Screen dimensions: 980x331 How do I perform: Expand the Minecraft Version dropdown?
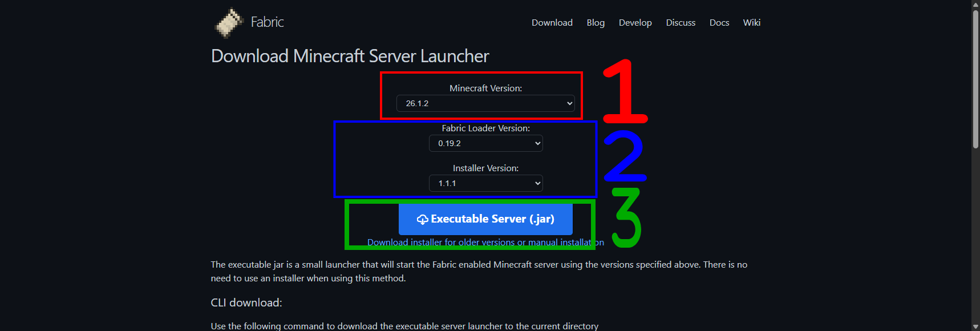[x=485, y=103]
